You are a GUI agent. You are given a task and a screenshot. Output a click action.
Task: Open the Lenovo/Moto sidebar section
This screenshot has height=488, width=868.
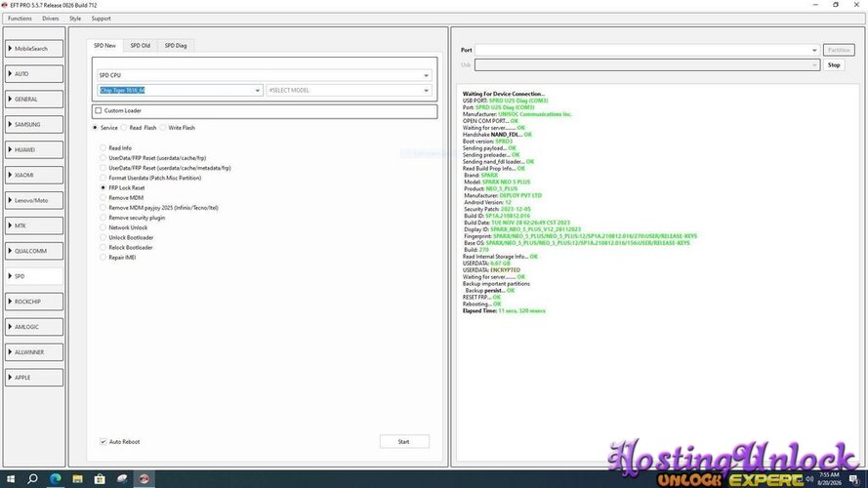click(34, 200)
